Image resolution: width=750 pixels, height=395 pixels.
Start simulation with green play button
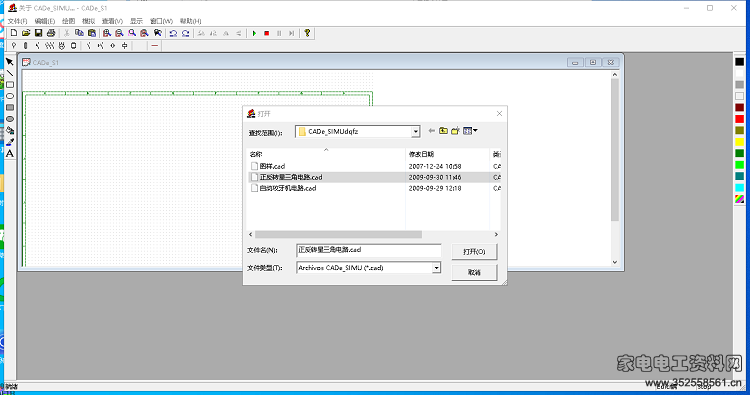pos(254,33)
